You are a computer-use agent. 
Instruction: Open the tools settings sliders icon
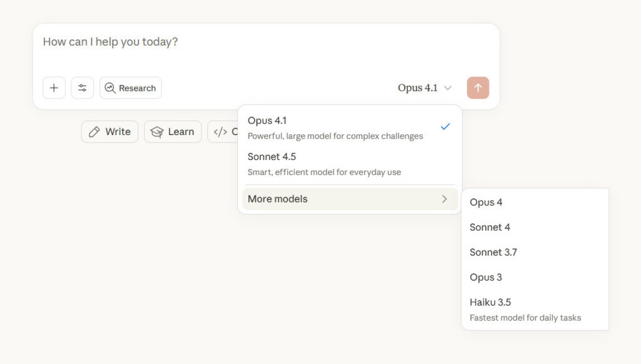[82, 88]
